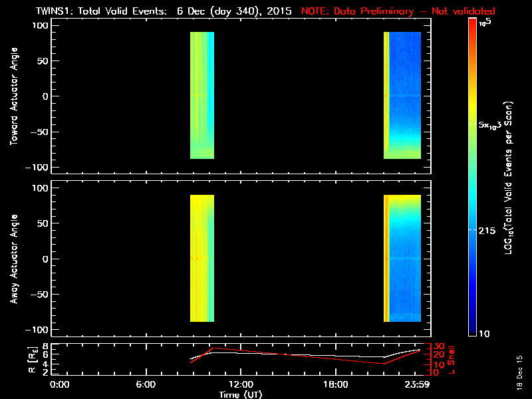Click the 'Toward Actuator Angle' axis label
The height and width of the screenshot is (399, 532).
[x=13, y=96]
